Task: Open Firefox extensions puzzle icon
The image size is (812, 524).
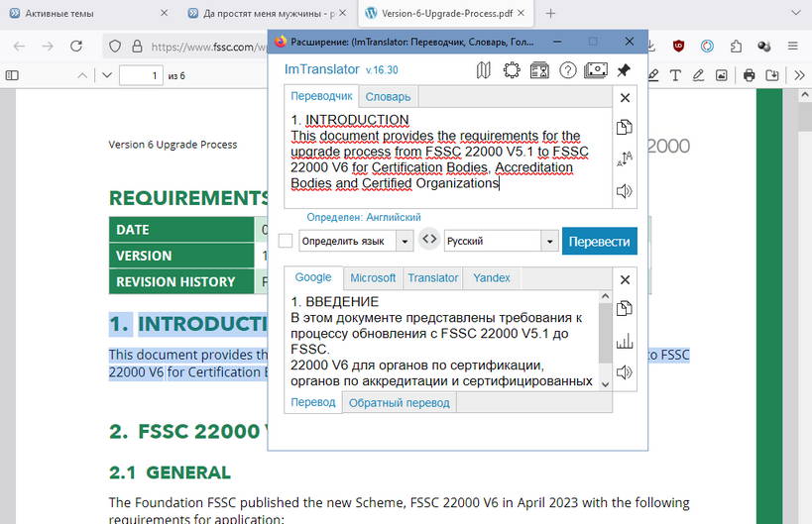Action: coord(736,47)
